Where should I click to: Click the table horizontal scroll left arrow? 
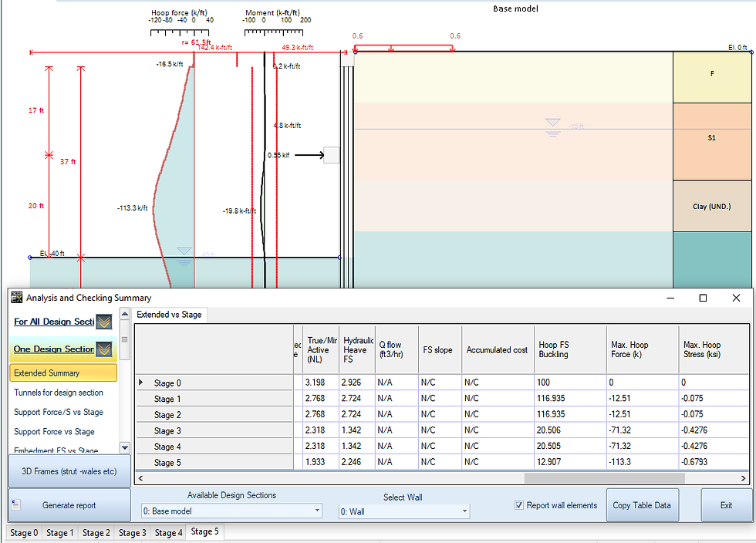pyautogui.click(x=140, y=478)
